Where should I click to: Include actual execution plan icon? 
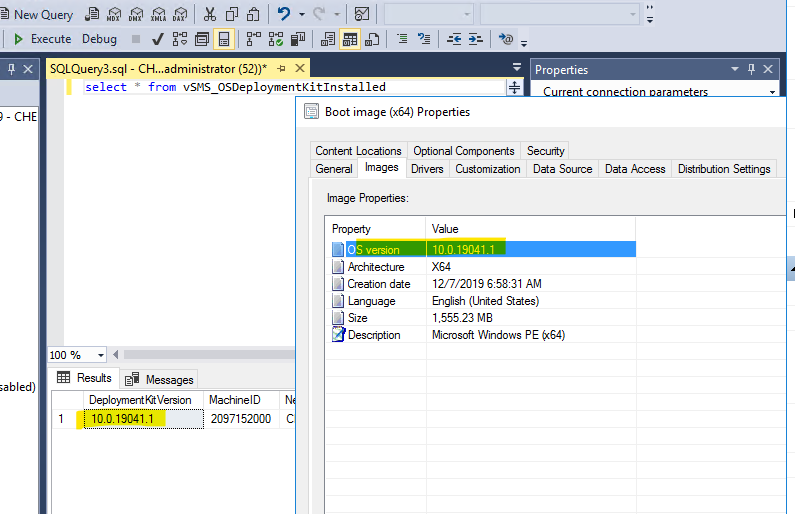click(x=254, y=39)
